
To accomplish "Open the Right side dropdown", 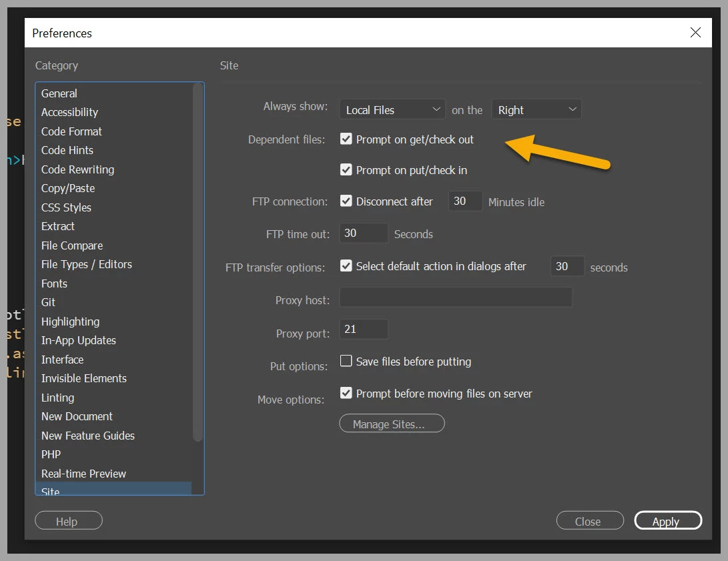I will click(536, 109).
